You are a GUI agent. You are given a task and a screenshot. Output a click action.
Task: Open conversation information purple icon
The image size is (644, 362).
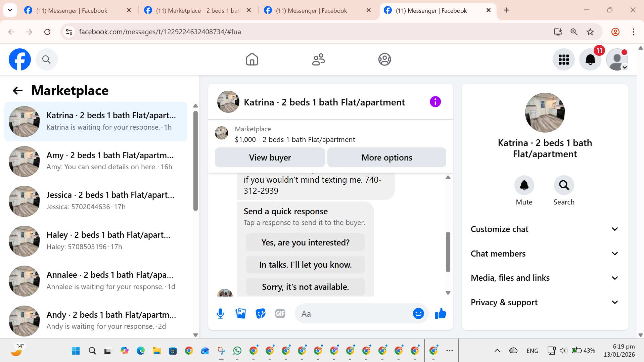tap(435, 102)
